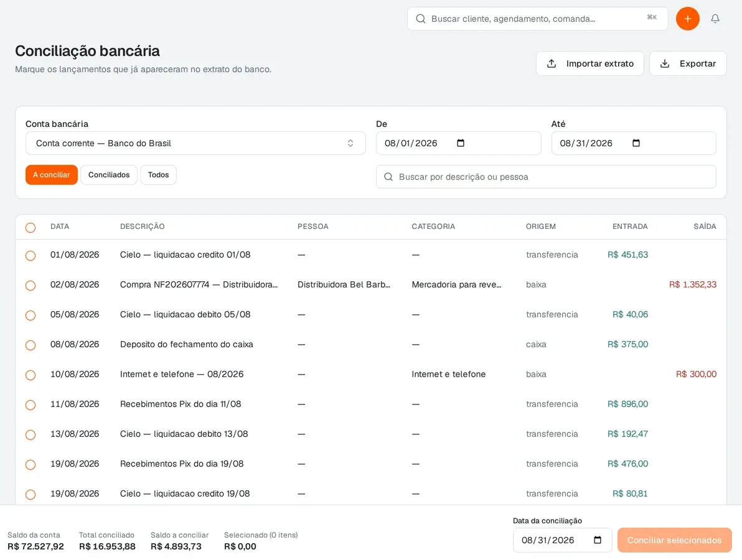The image size is (742, 560).
Task: Select the Internet e telefone row checkbox
Action: click(x=31, y=375)
